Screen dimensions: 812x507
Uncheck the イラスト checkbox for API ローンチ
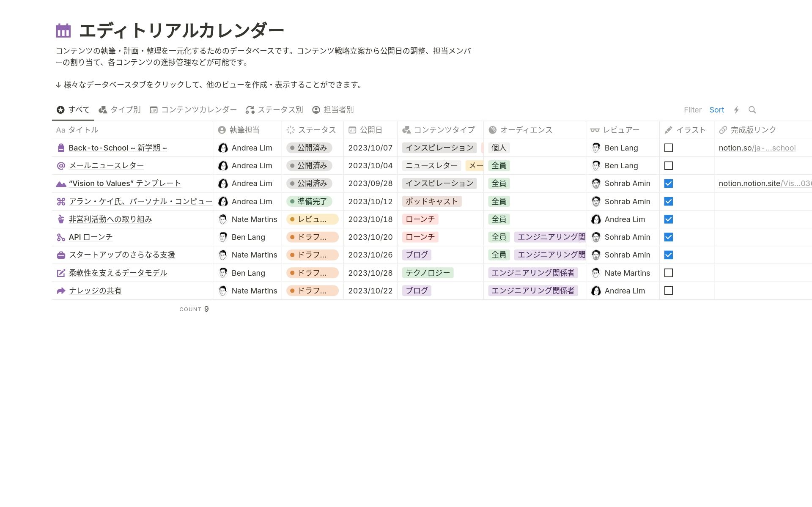click(x=669, y=237)
